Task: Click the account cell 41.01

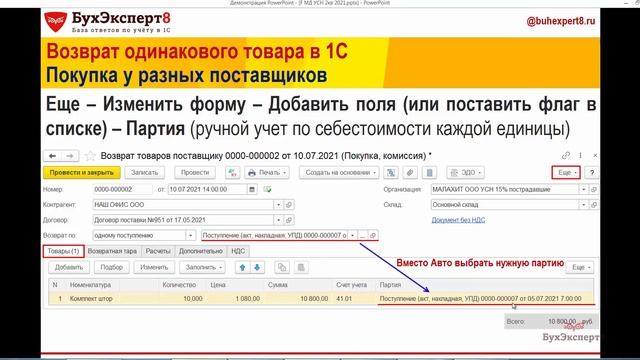Action: pyautogui.click(x=353, y=299)
